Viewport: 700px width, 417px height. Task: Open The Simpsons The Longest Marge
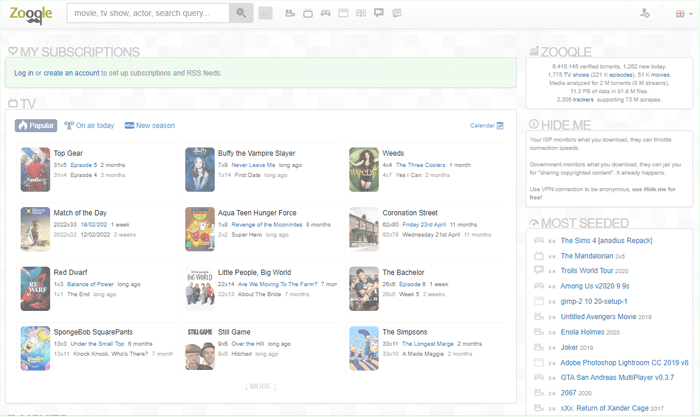428,344
